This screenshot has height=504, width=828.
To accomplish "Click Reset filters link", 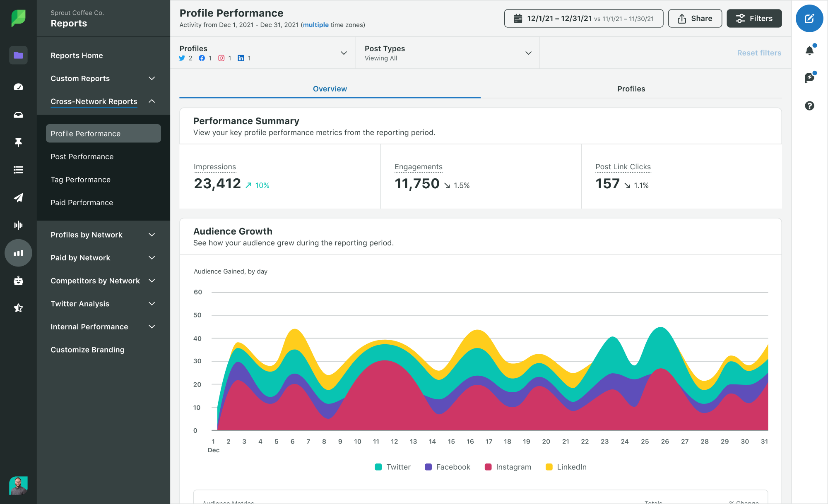I will click(x=759, y=53).
